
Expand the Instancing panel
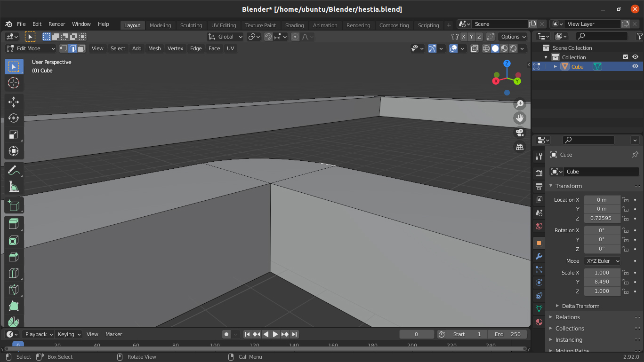(x=568, y=340)
